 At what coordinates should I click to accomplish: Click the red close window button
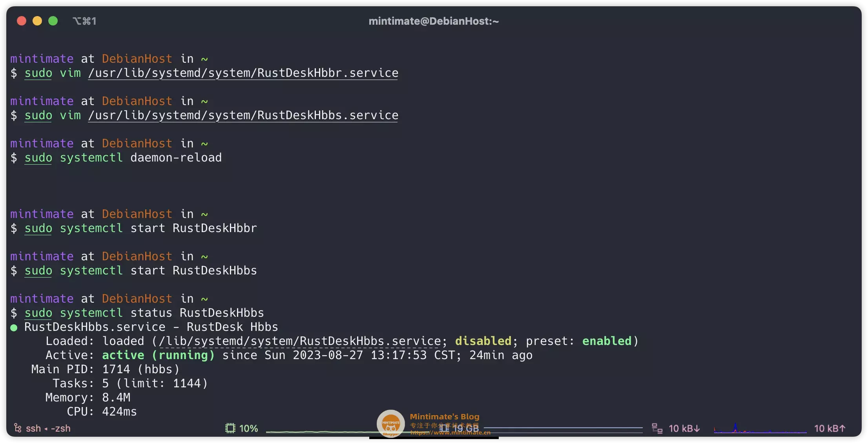click(x=22, y=21)
